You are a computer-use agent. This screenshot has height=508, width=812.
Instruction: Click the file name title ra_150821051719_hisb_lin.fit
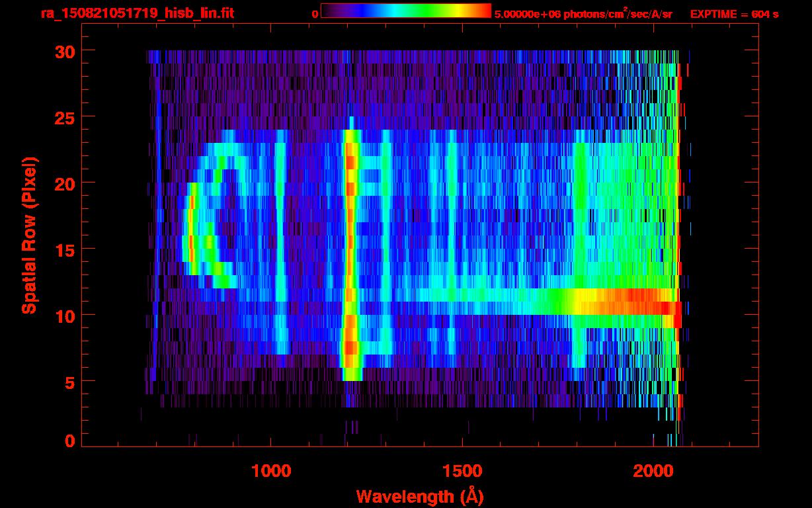point(136,13)
